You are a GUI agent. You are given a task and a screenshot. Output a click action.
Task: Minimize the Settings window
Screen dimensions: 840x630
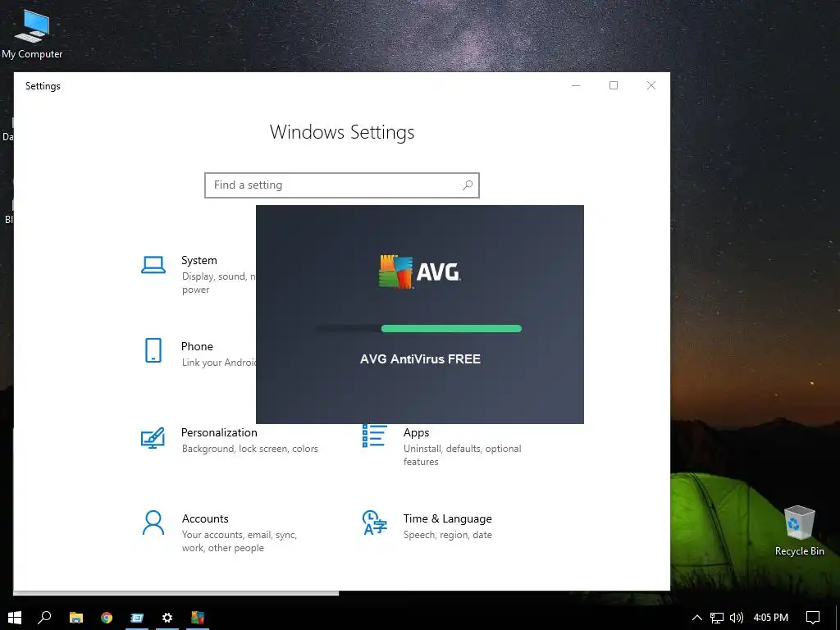(x=576, y=85)
